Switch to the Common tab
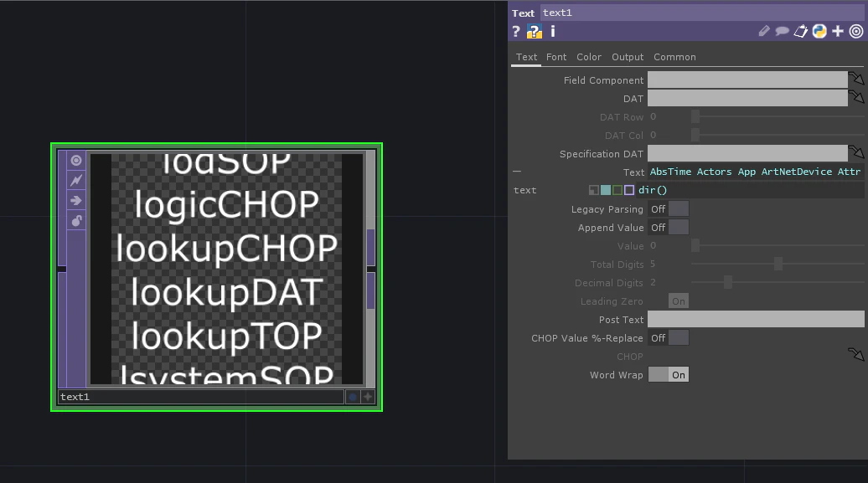 click(x=674, y=57)
